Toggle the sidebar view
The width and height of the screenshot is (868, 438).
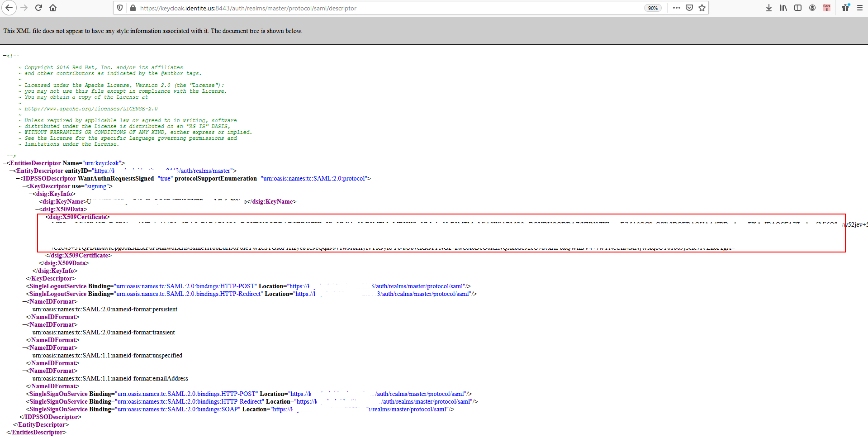(798, 8)
